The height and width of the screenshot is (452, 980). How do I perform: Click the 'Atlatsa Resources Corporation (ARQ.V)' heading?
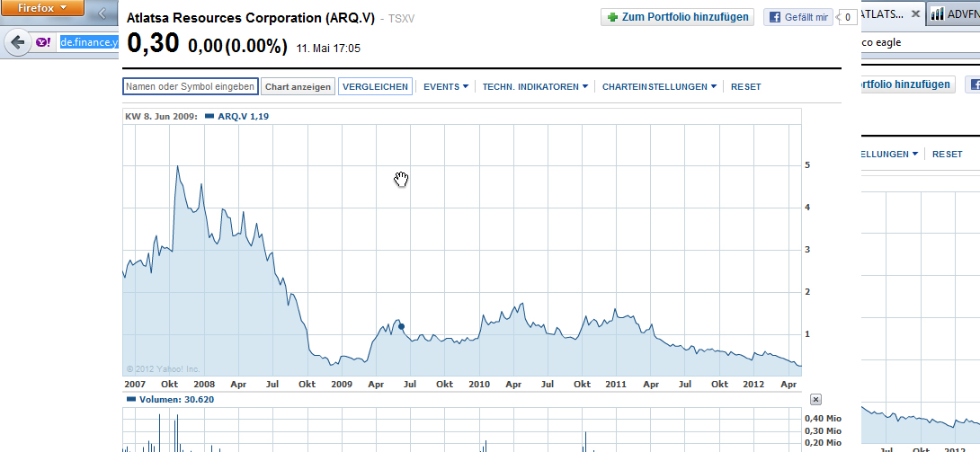click(251, 17)
